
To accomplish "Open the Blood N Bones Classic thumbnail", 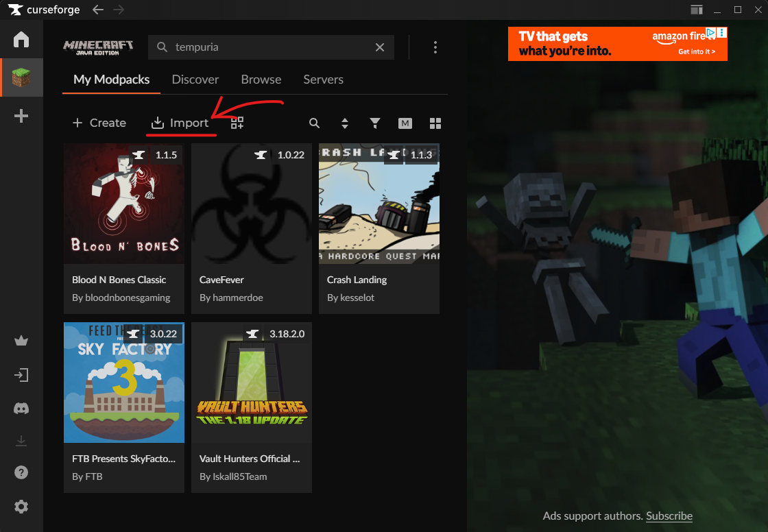I will pyautogui.click(x=124, y=204).
